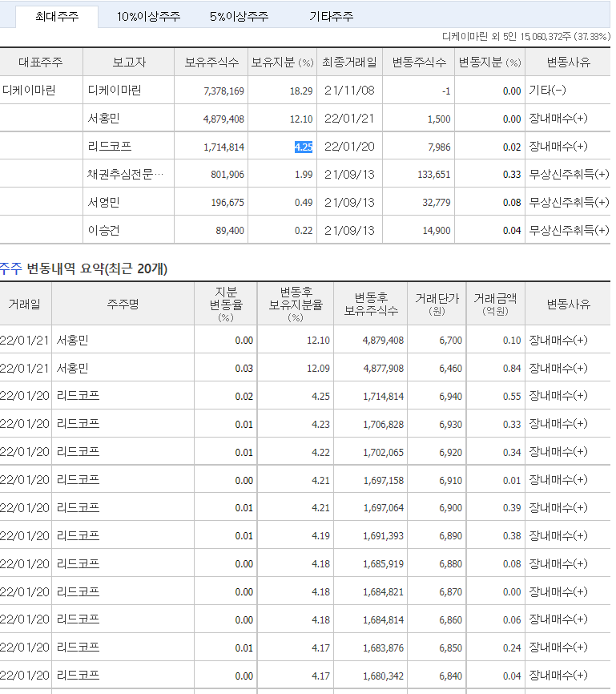Click 디케이마린 in the 대표주주 column
616x694 pixels.
coord(29,91)
